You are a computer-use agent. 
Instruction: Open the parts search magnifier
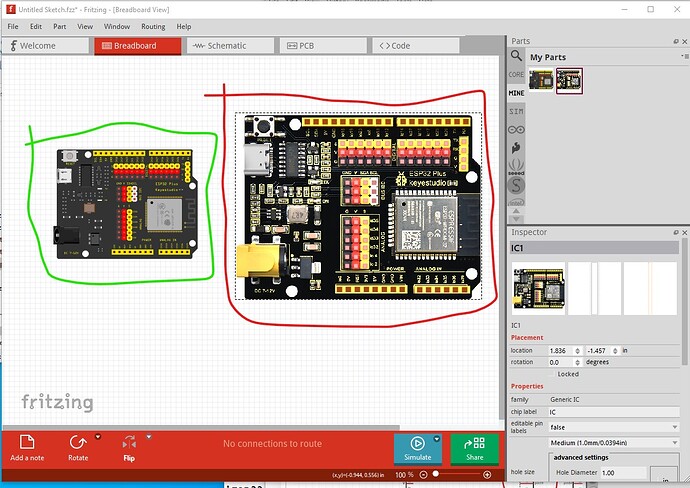[x=516, y=56]
